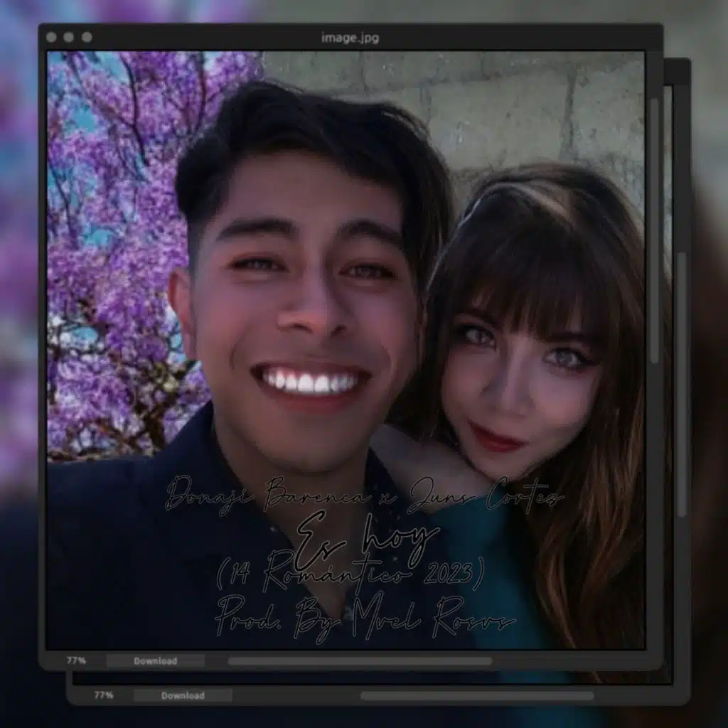The height and width of the screenshot is (728, 728).
Task: Click Download button in front window
Action: (155, 660)
